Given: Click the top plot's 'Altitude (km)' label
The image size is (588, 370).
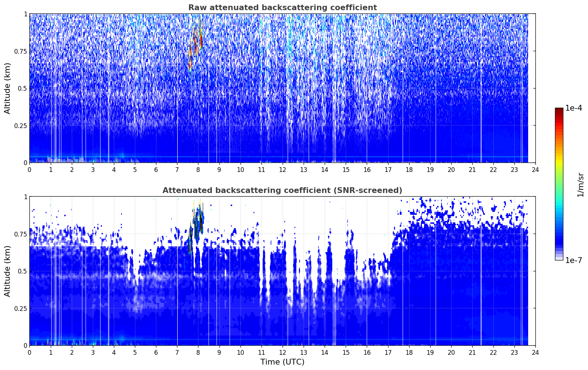Looking at the screenshot, I should pos(8,88).
